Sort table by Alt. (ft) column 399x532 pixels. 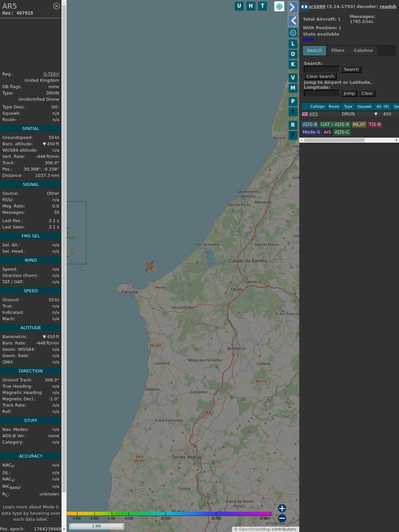(382, 106)
